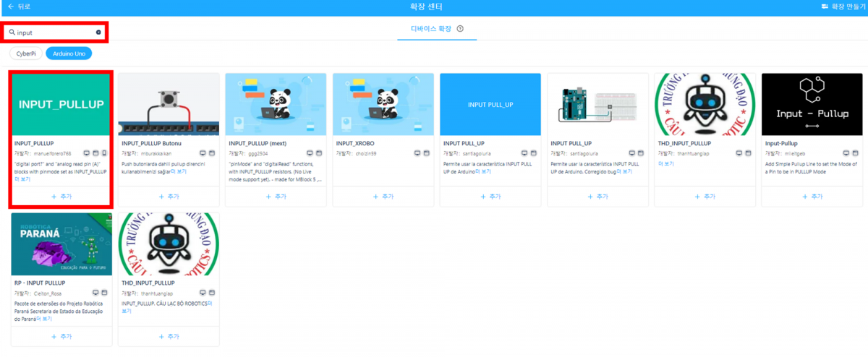Open the help icon beside 디바이스 확장

[x=460, y=29]
